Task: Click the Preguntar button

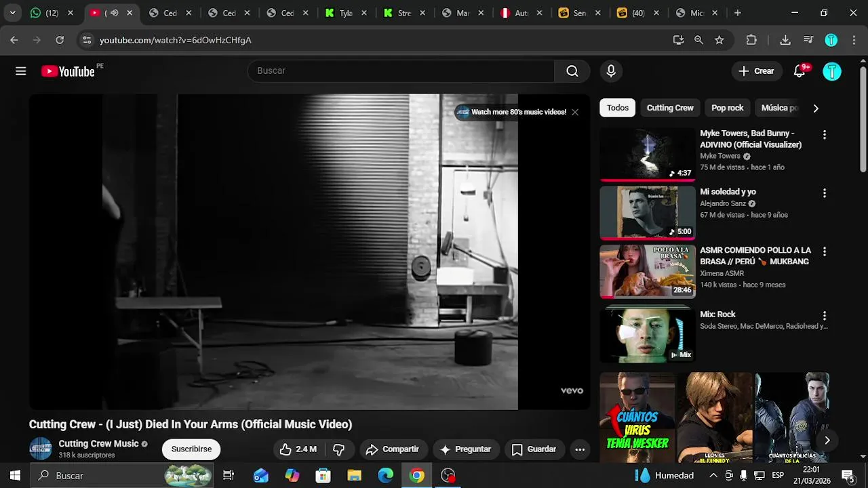Action: 466,449
